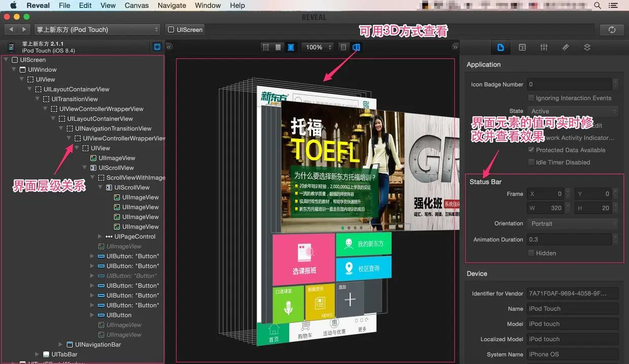Go back with toolbar left arrow
Screen dimensions: 629x364
11,29
